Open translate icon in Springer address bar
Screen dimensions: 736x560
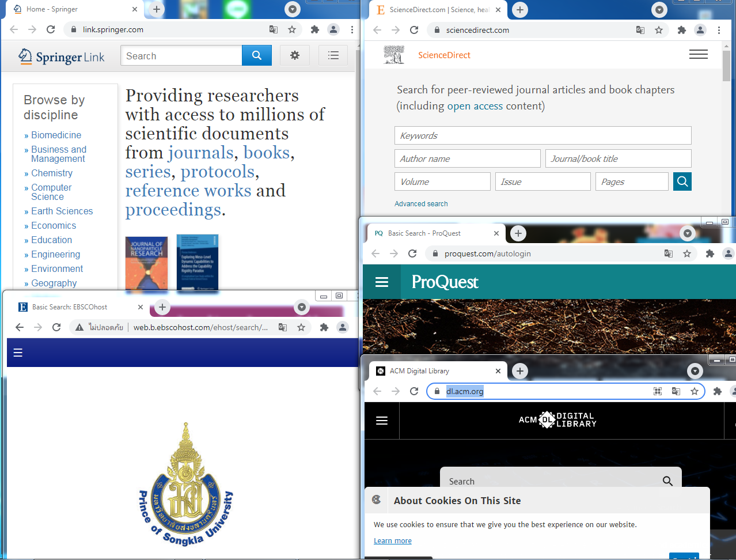point(274,29)
